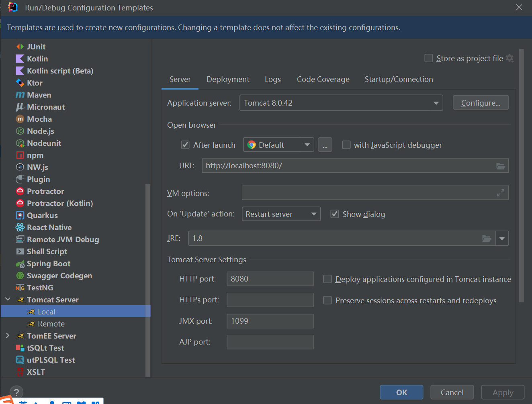The width and height of the screenshot is (532, 404).
Task: Click the Shell Script icon
Action: 20,251
